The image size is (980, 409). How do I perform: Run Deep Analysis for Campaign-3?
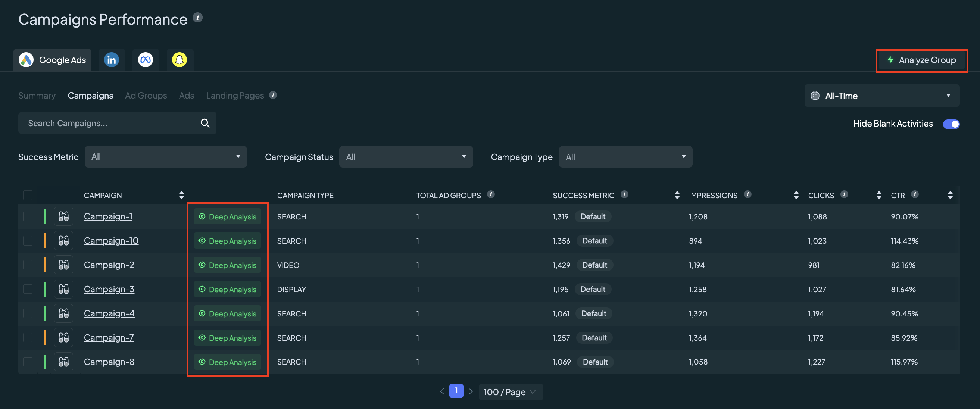[x=228, y=289]
